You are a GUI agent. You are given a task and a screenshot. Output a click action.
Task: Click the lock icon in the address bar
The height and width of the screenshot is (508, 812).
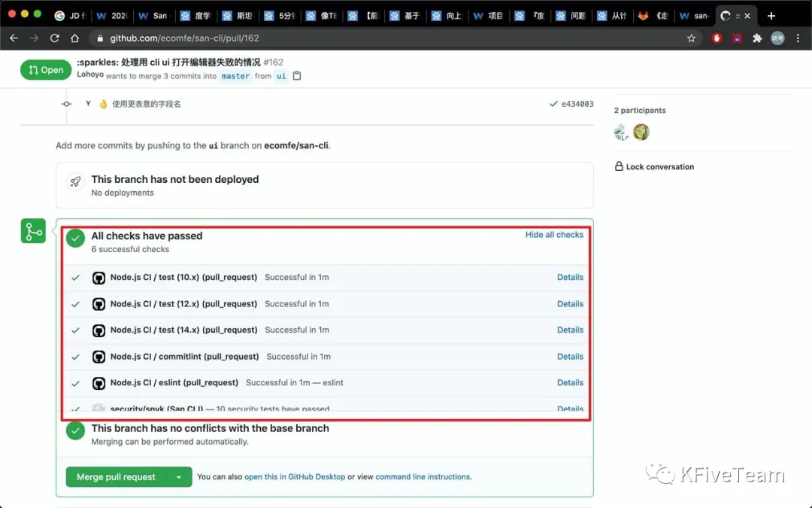coord(100,38)
